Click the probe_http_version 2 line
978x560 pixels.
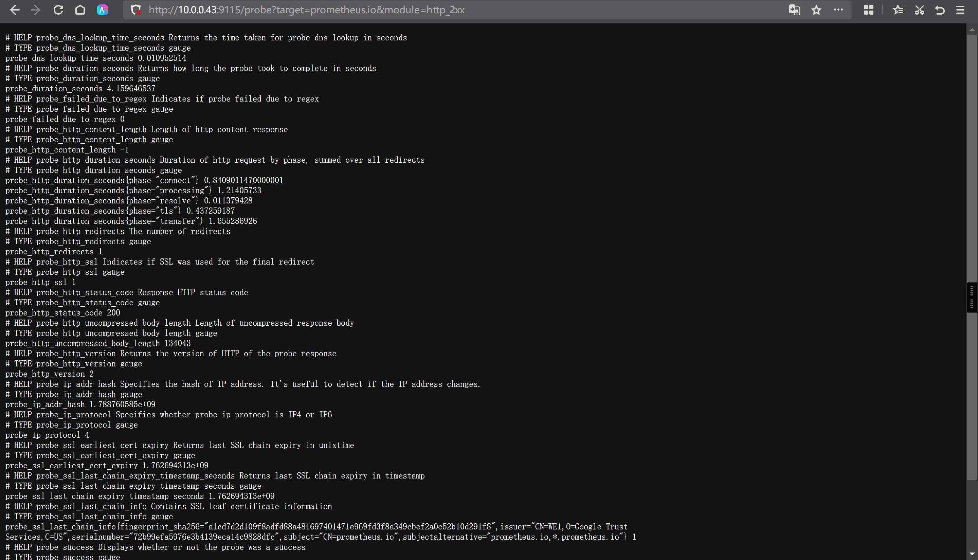click(x=50, y=374)
